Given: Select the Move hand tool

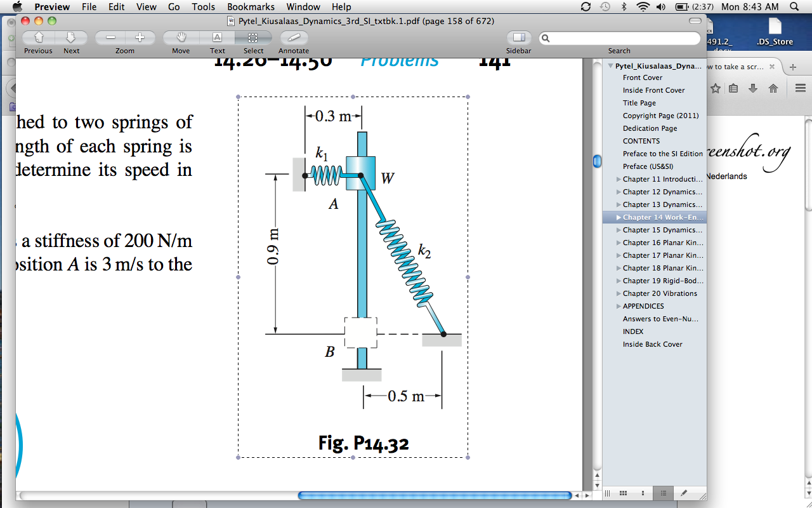Looking at the screenshot, I should [x=181, y=37].
